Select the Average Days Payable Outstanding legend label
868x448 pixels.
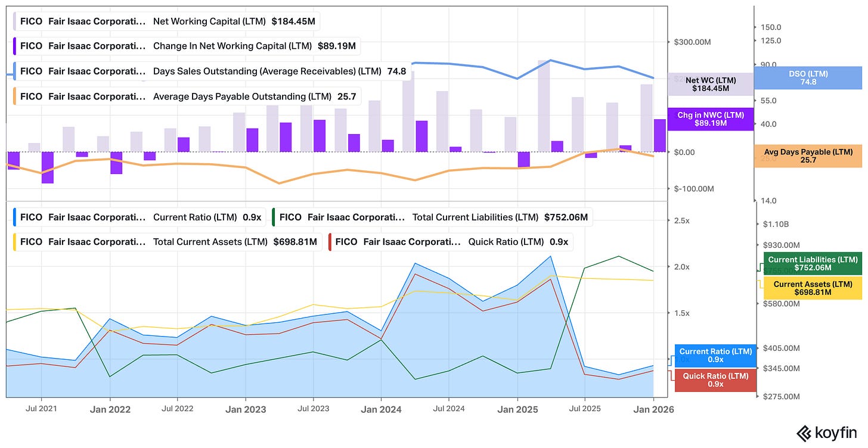(x=242, y=97)
